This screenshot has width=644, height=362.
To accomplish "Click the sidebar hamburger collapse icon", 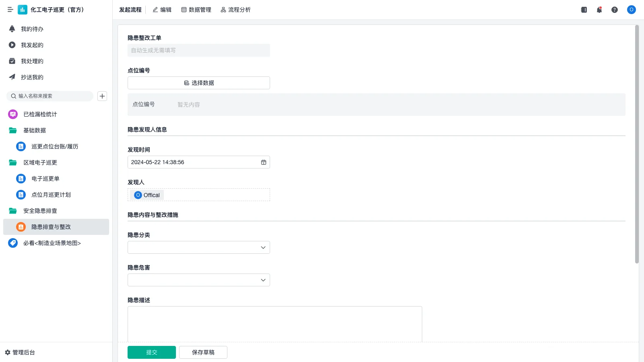I will pos(10,10).
